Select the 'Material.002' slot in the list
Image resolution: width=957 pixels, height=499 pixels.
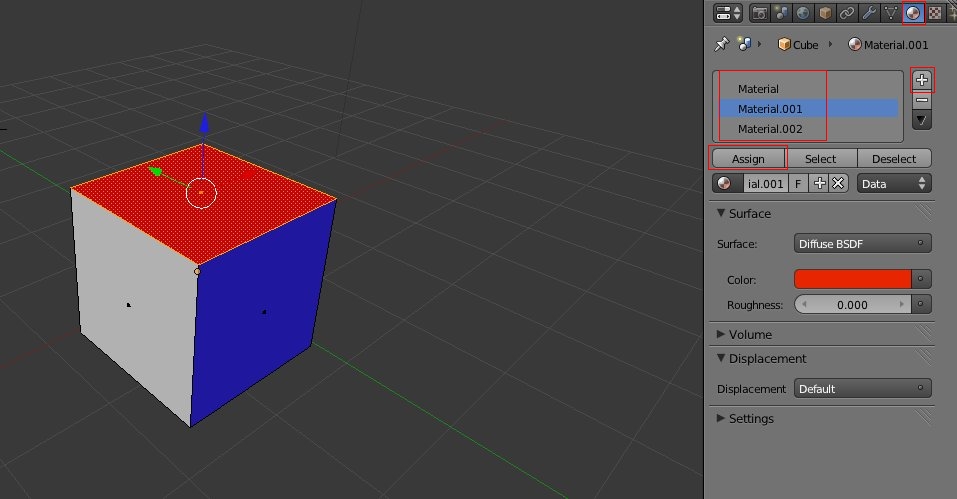pos(808,129)
